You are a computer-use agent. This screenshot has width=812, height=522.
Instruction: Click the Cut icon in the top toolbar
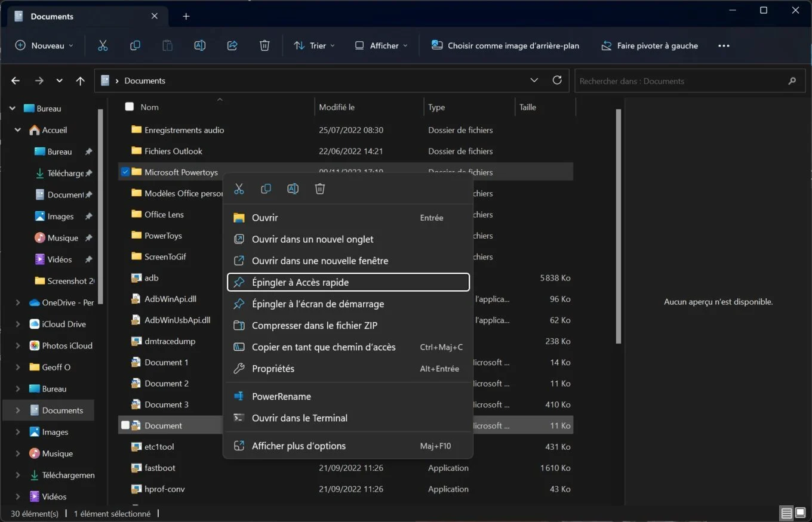tap(102, 45)
